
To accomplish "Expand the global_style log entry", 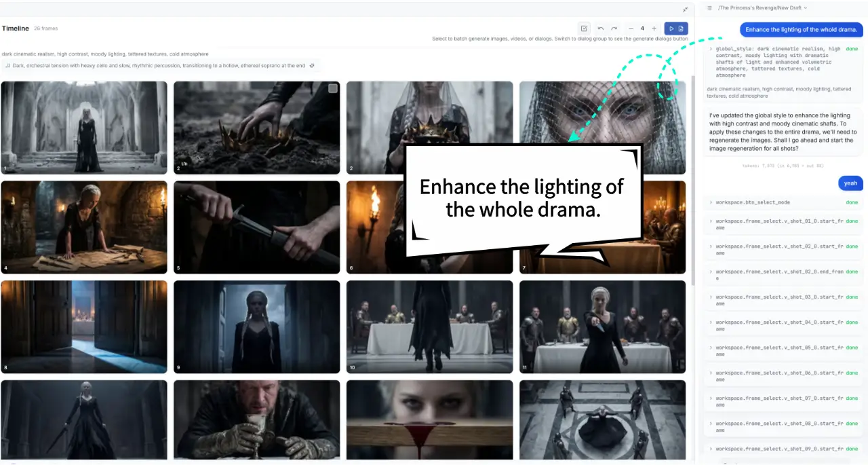I will (711, 49).
